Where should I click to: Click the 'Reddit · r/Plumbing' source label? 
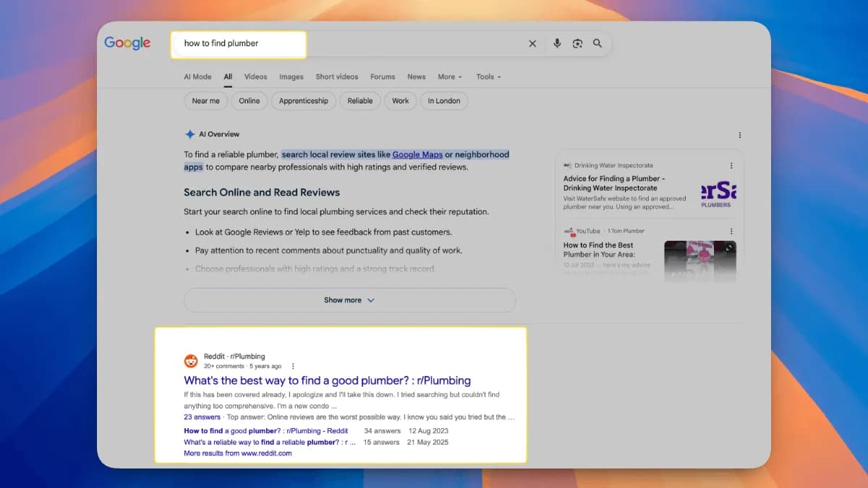[234, 356]
